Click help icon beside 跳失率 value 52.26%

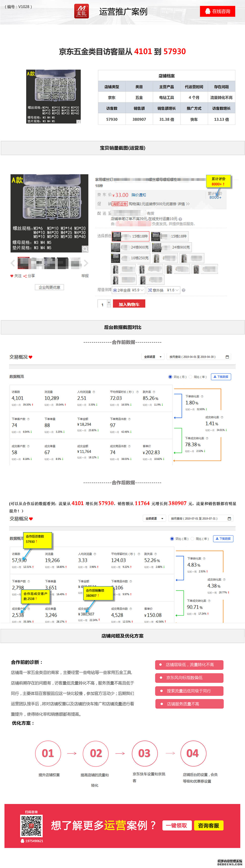pos(156,554)
